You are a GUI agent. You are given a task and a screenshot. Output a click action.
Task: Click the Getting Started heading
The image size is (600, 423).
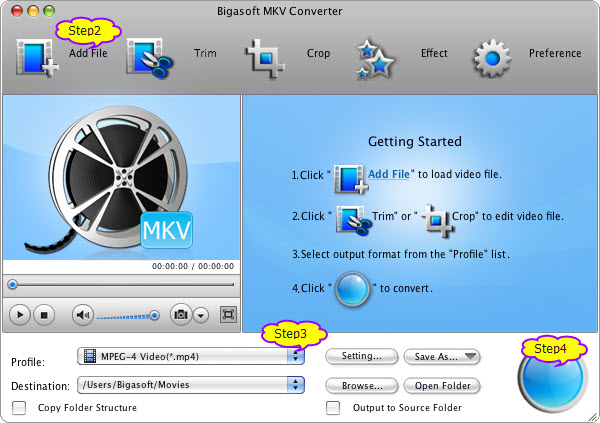415,142
